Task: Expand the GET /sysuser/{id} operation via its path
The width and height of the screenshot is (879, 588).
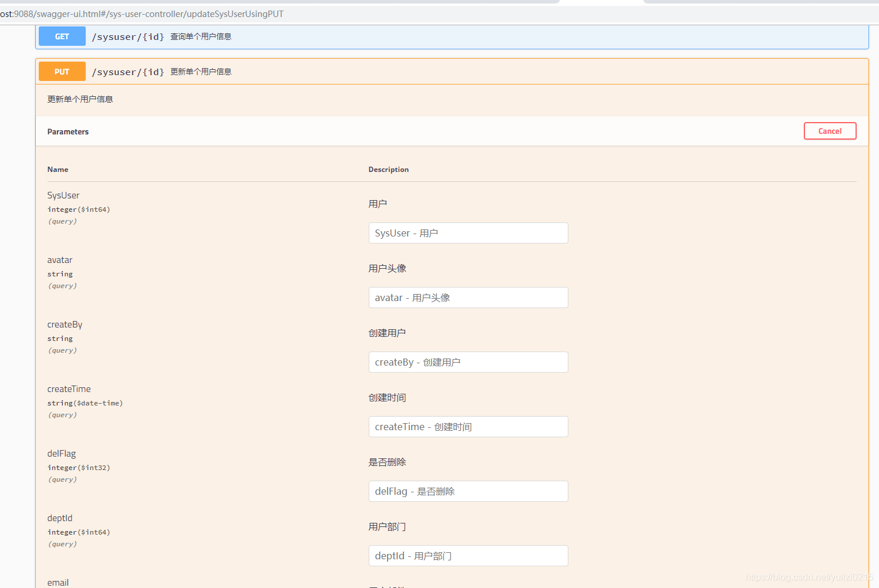Action: point(128,36)
